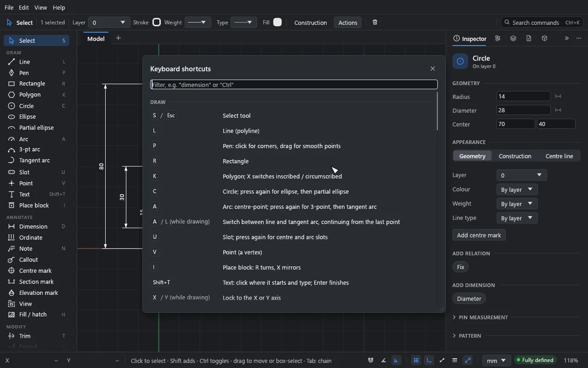Open the mm units dropdown
Screen dimensions: 588x368
pyautogui.click(x=496, y=361)
